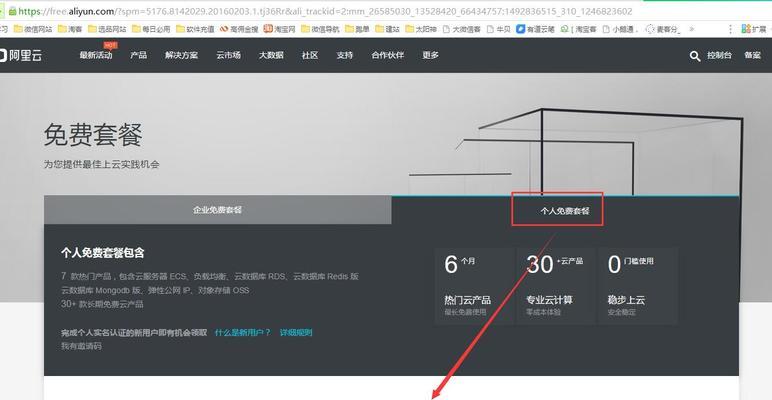Open the vertical three-dot menu
Screen dimensions: 772x400
pyautogui.click(x=731, y=29)
